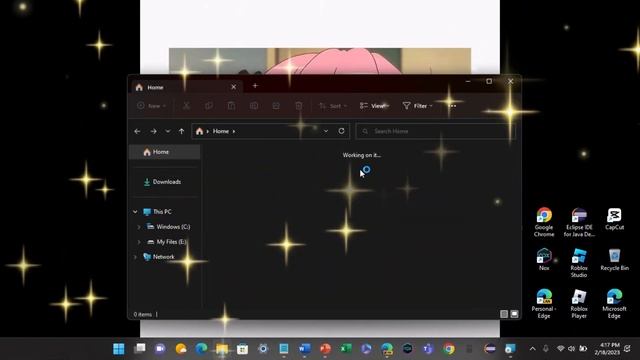Refresh the Home folder view
Viewport: 640px width, 360px height.
click(x=341, y=131)
